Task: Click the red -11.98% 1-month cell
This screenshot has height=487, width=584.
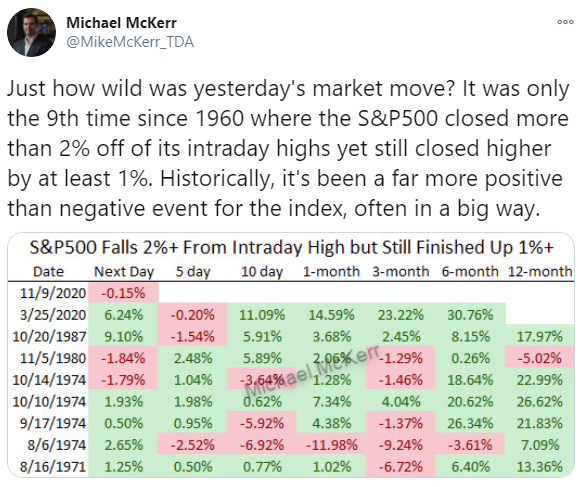Action: [331, 445]
